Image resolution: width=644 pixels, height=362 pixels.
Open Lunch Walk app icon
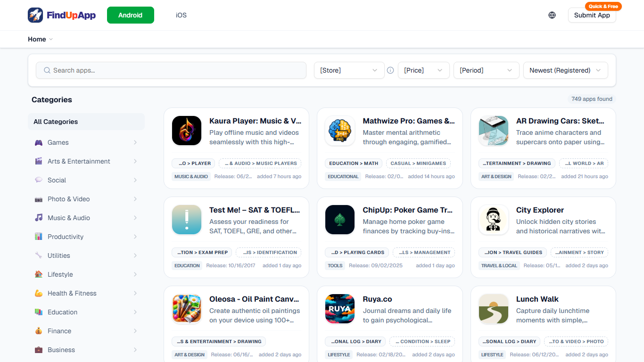494,309
